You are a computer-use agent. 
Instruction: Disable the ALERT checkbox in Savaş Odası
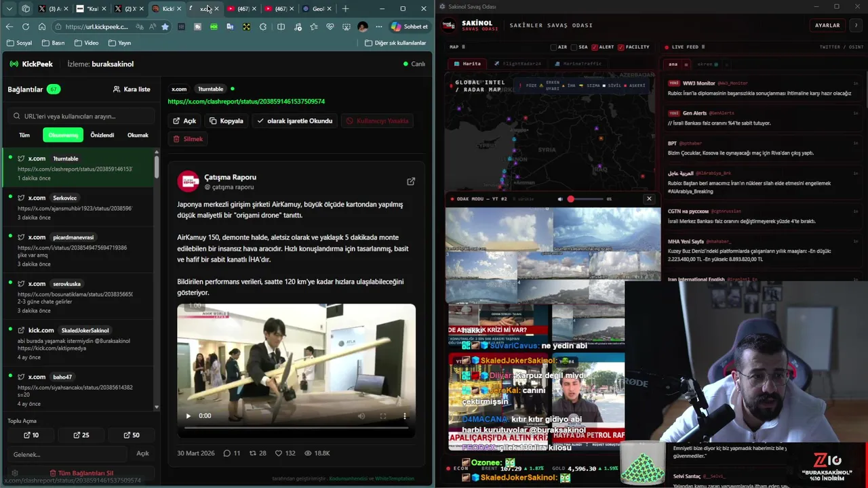[x=594, y=47]
